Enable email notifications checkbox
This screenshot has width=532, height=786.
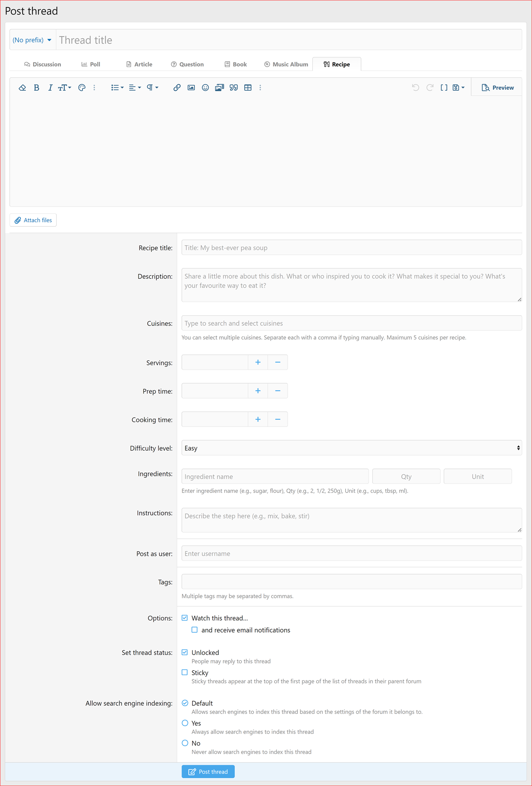(195, 630)
